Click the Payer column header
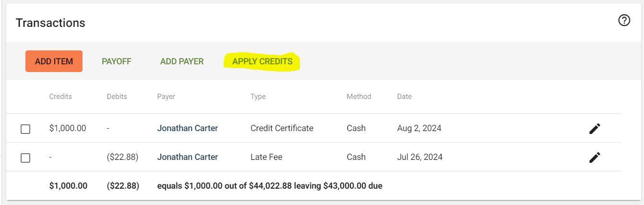Image resolution: width=644 pixels, height=205 pixels. [x=166, y=96]
